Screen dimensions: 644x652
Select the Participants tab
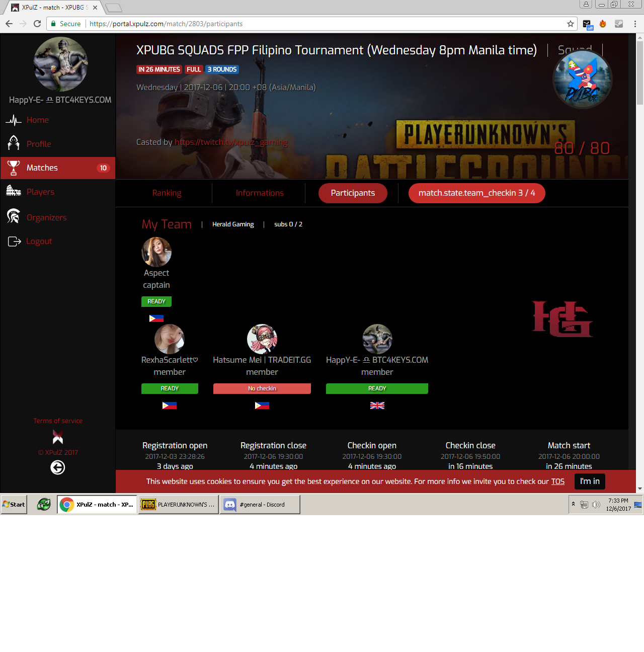(353, 193)
